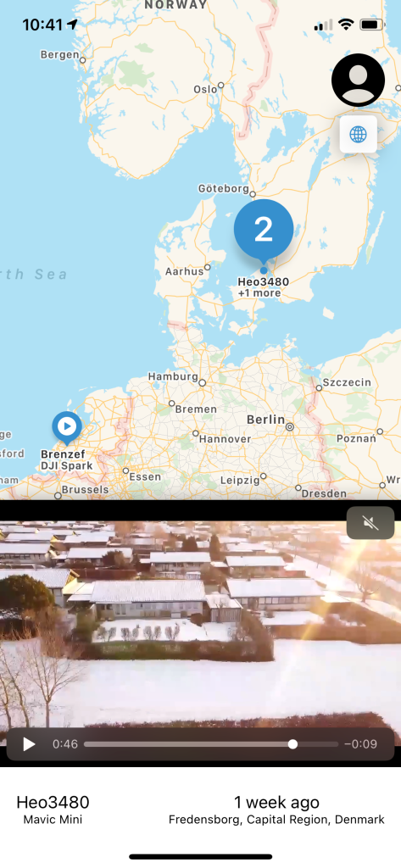Toggle the video mute speaker icon
Image resolution: width=401 pixels, height=868 pixels.
[370, 522]
